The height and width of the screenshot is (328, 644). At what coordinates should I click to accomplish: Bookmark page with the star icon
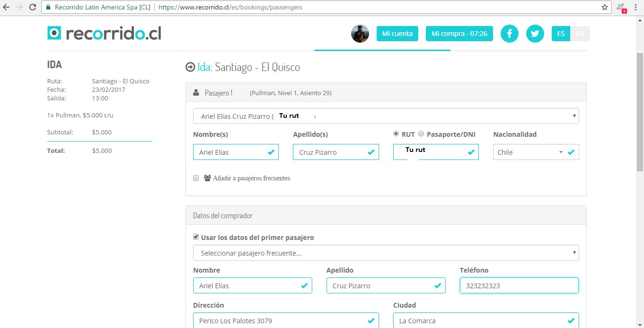tap(604, 8)
